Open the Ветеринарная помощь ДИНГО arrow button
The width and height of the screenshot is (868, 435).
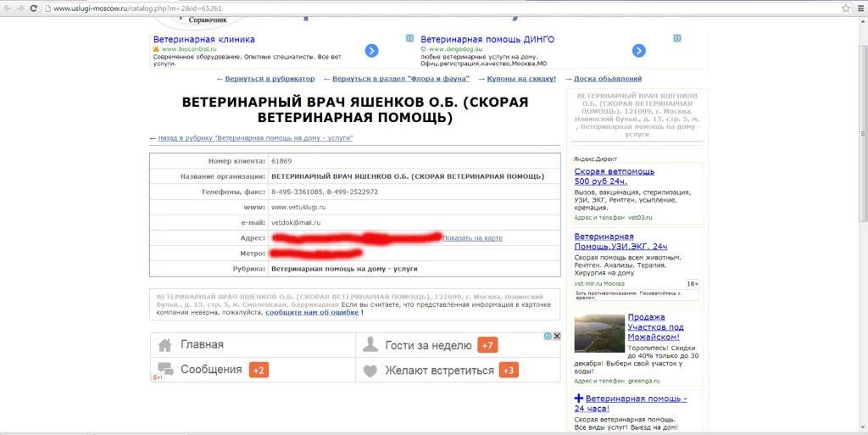pos(639,51)
